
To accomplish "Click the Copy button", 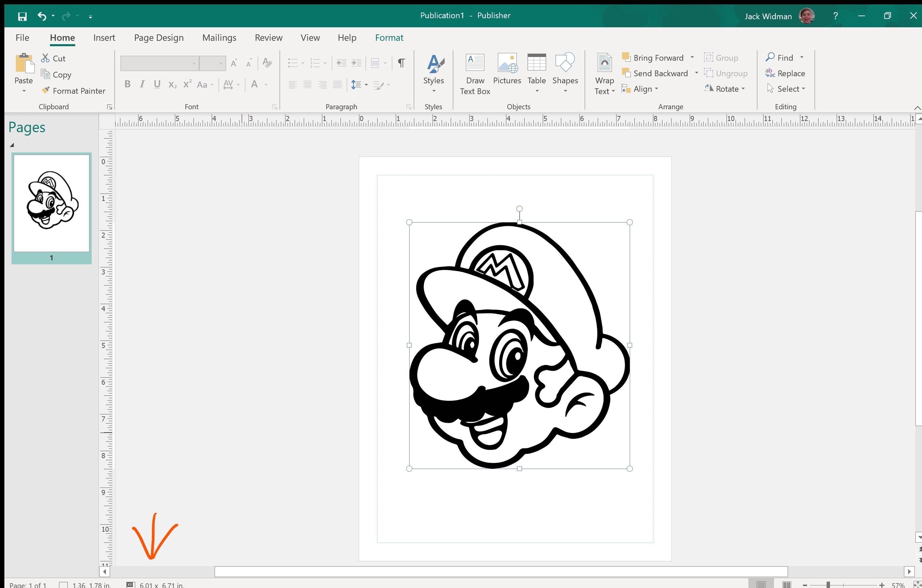I will [x=56, y=74].
